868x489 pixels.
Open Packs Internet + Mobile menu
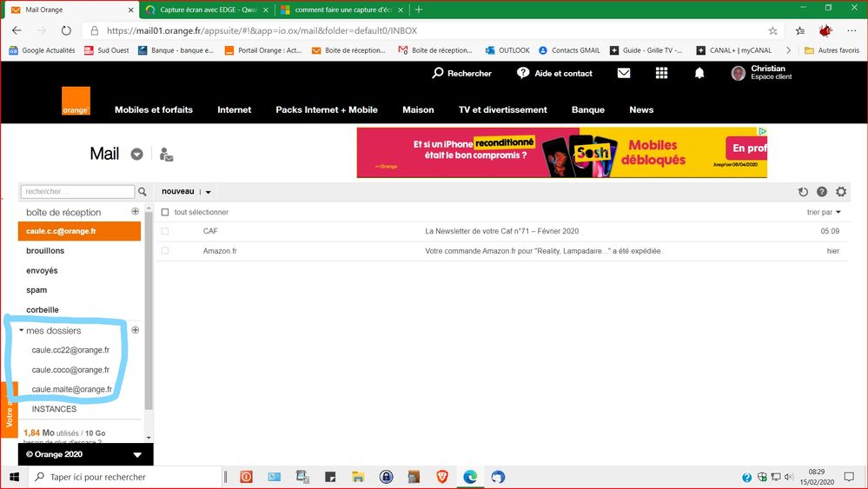point(327,109)
